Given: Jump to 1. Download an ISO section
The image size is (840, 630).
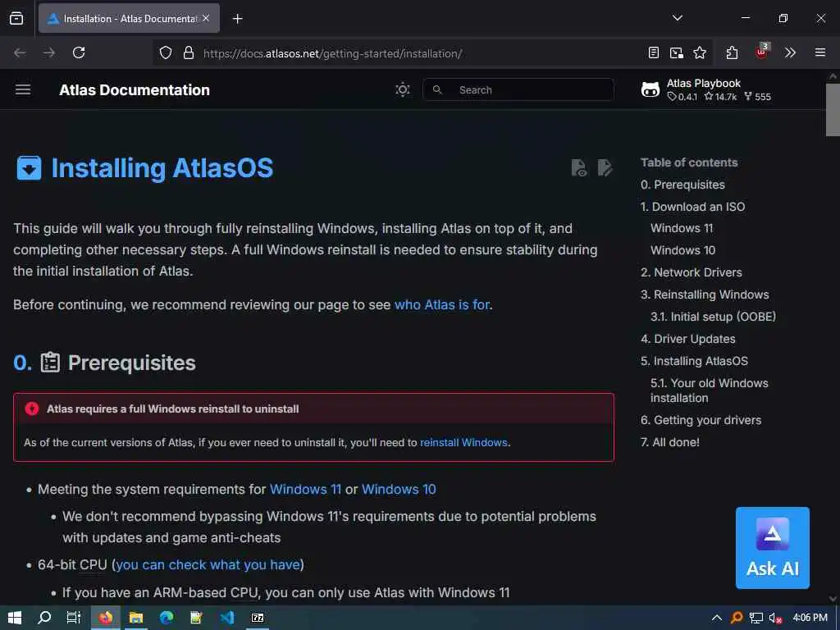Looking at the screenshot, I should [692, 207].
